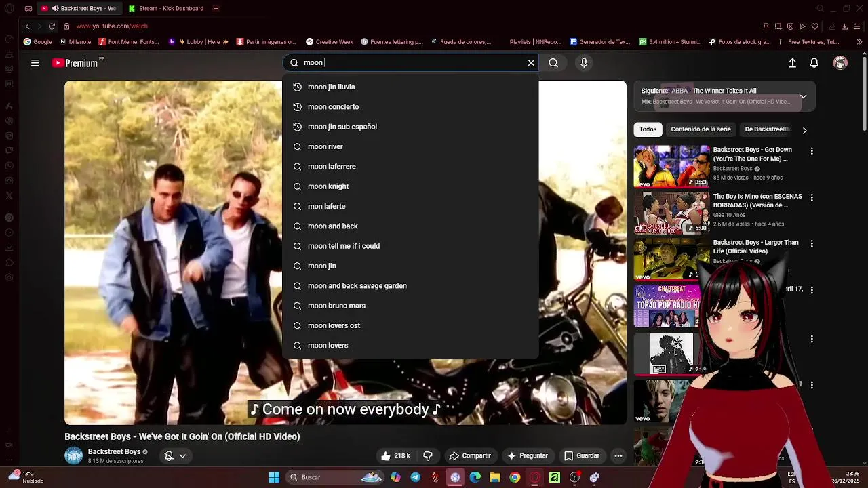Choose suggestion 'moon laferrere'
The width and height of the screenshot is (868, 488).
click(410, 166)
